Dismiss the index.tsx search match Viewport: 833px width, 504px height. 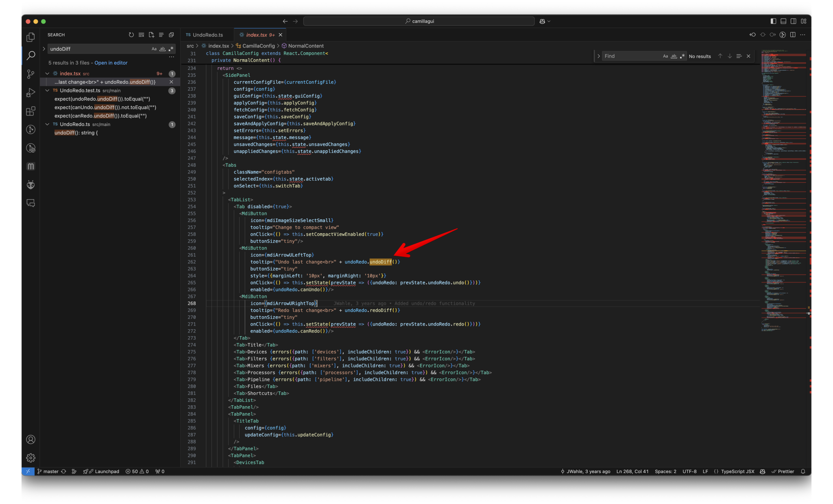[x=171, y=82]
